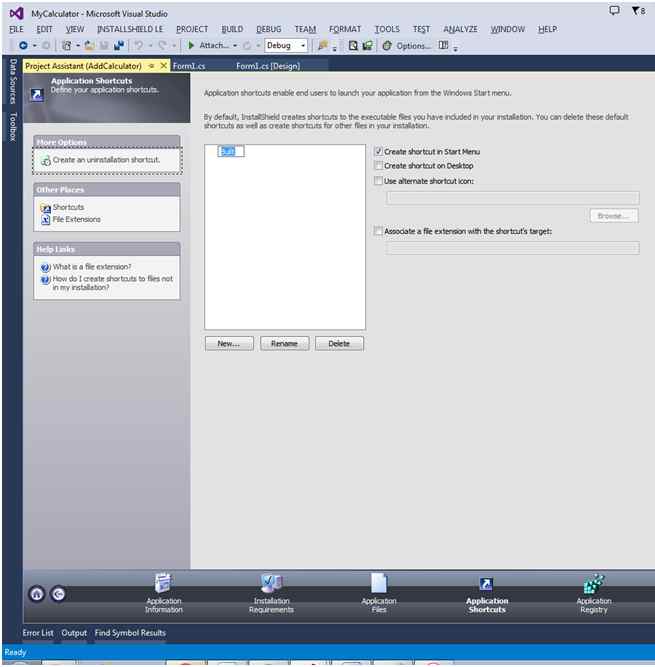Open the Attach dropdown arrow
Viewport: 655px width, 667px height.
coord(235,46)
